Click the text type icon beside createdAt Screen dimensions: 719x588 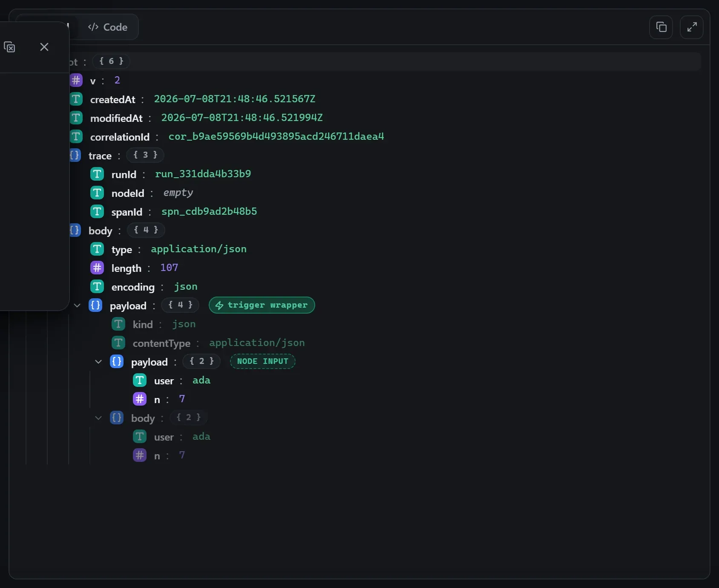pyautogui.click(x=76, y=99)
